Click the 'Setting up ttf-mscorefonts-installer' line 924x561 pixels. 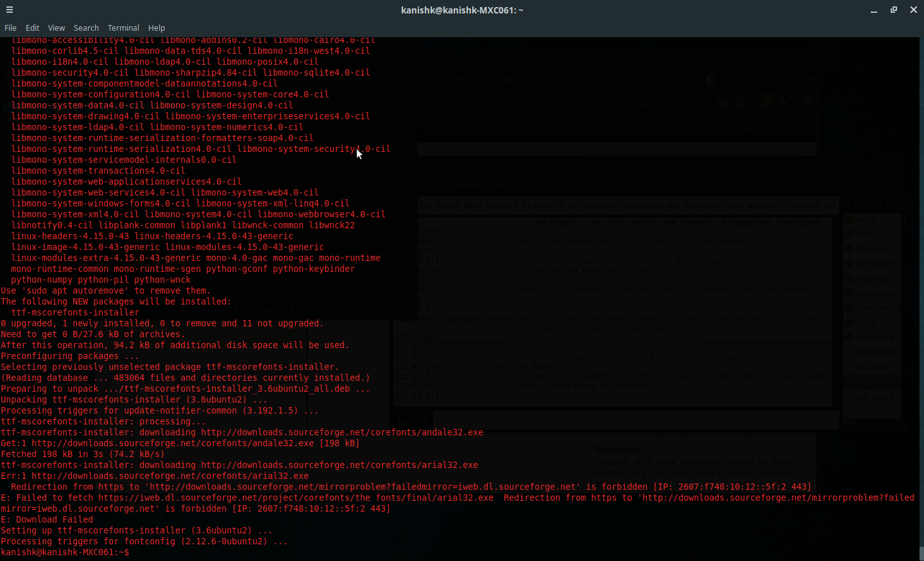tap(137, 530)
